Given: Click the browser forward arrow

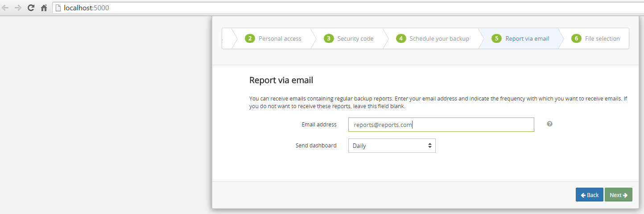Looking at the screenshot, I should [18, 8].
